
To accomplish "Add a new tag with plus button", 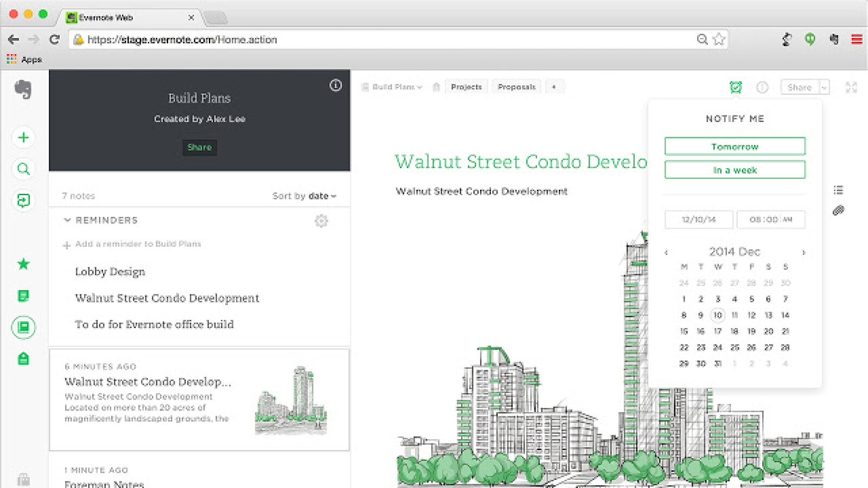I will [x=554, y=87].
